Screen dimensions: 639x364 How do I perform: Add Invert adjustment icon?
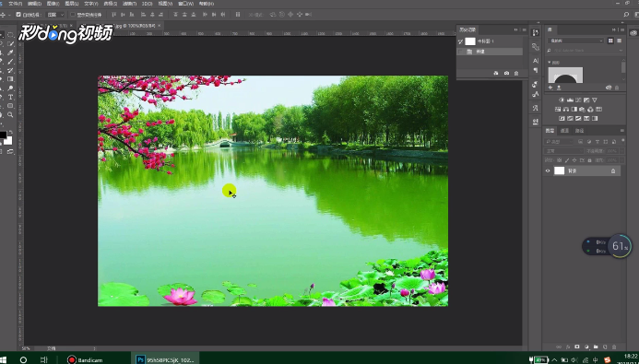click(x=562, y=119)
